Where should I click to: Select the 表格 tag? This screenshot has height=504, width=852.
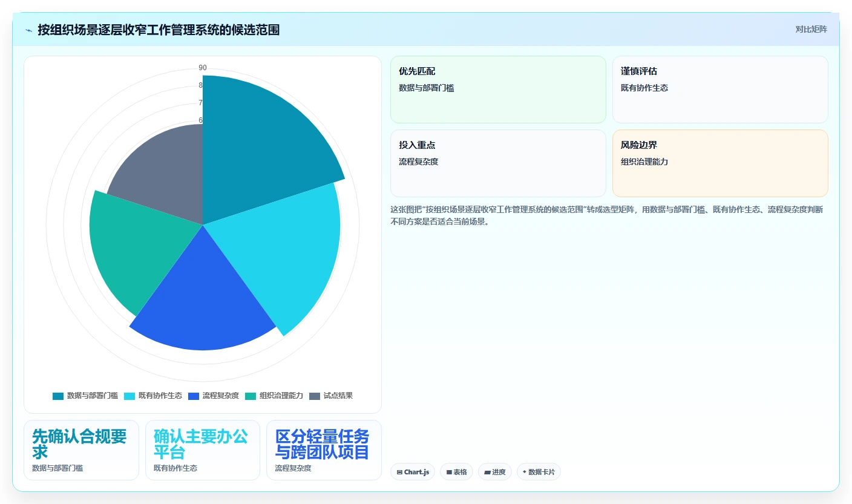(x=456, y=472)
